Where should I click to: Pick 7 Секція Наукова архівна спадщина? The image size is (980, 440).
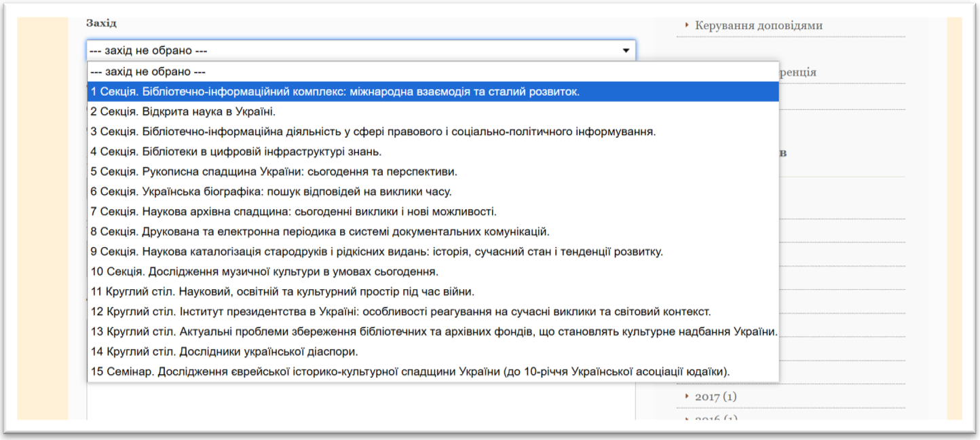pyautogui.click(x=293, y=212)
